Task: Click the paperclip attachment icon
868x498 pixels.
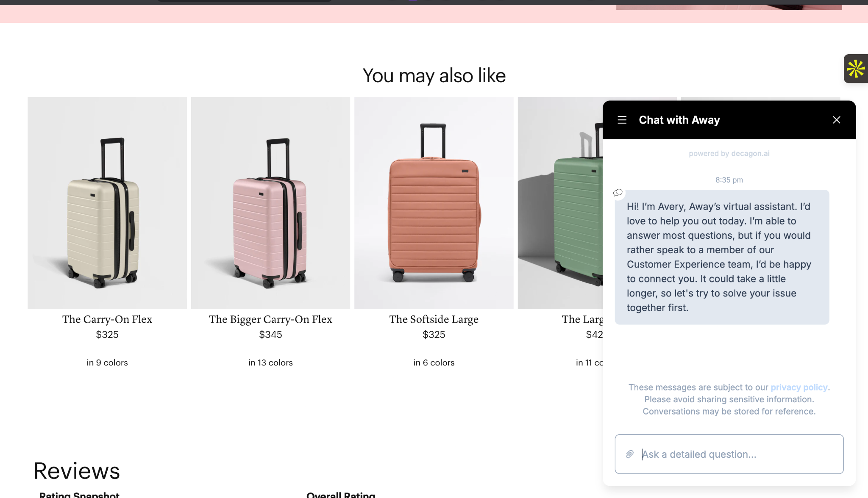Action: click(629, 454)
